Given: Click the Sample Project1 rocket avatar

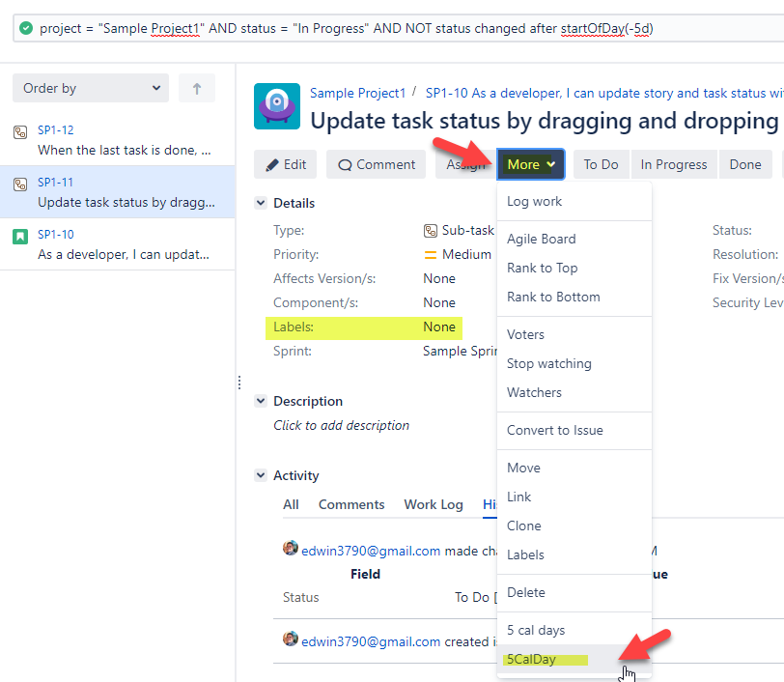Looking at the screenshot, I should click(x=277, y=106).
